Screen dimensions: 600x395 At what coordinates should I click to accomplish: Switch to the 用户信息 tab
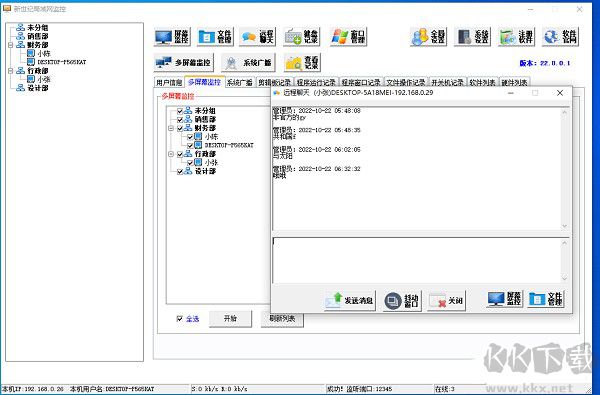[x=169, y=82]
